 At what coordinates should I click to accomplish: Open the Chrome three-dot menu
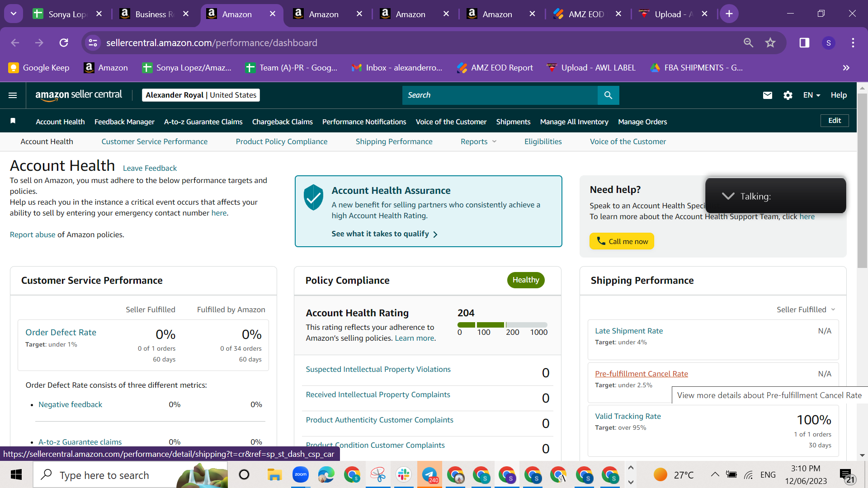853,42
